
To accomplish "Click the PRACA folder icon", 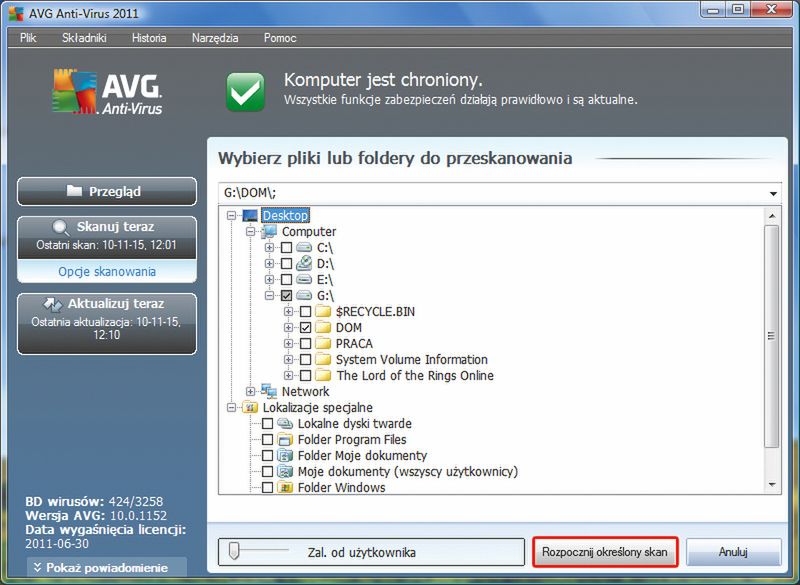I will tap(323, 343).
